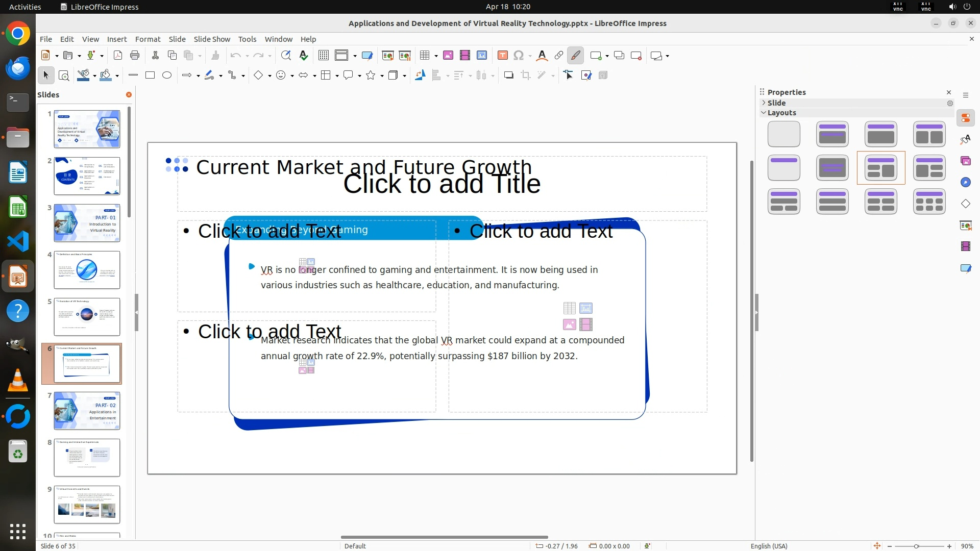Click the Insert Text Box icon
Image resolution: width=980 pixels, height=551 pixels.
[x=502, y=56]
